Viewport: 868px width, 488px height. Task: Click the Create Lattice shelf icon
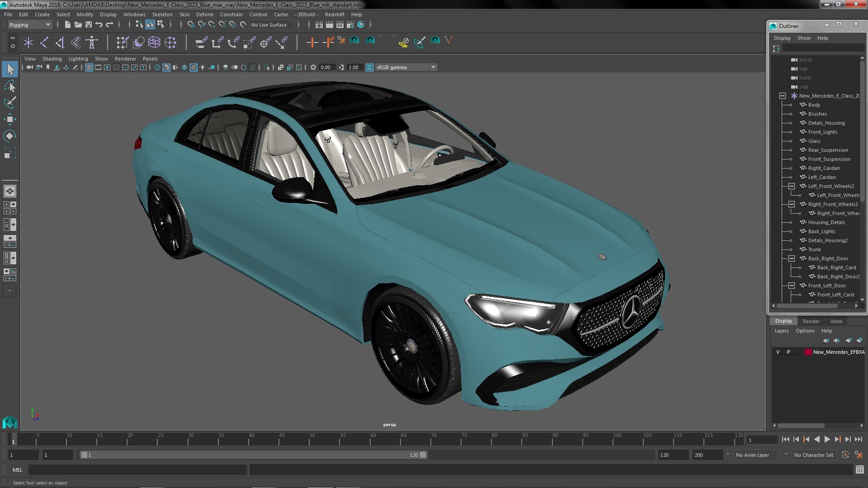point(154,42)
